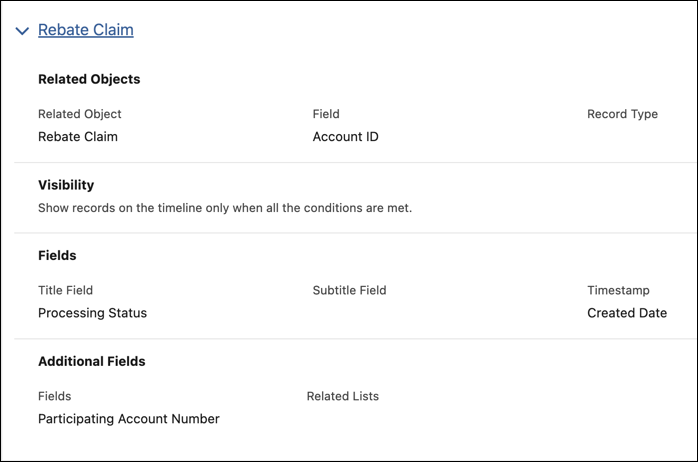698x462 pixels.
Task: Collapse the Rebate Claim section chevron
Action: (22, 31)
